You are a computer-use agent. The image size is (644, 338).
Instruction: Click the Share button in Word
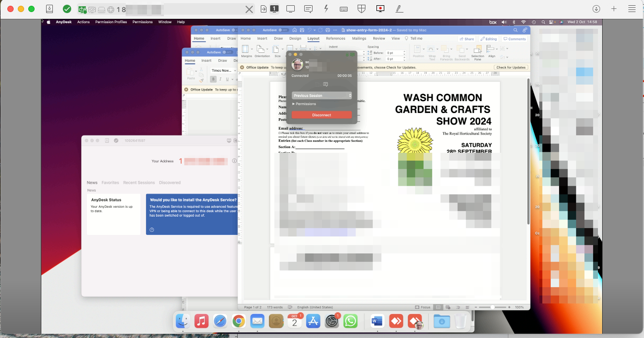pyautogui.click(x=467, y=39)
